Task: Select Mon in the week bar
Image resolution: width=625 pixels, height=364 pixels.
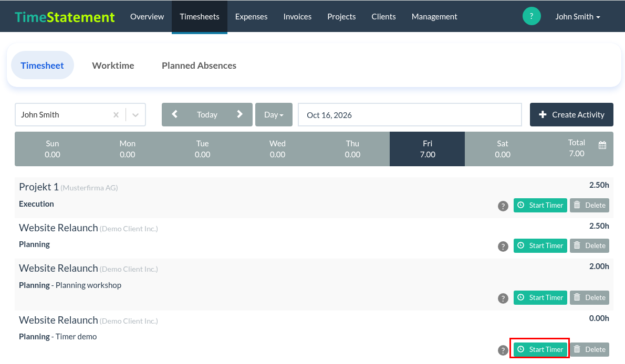Action: [x=128, y=149]
